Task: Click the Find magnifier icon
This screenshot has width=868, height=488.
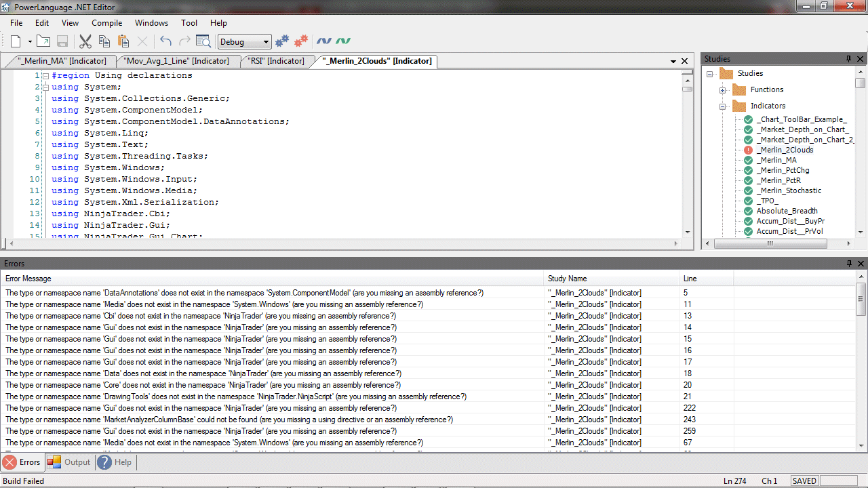Action: point(203,41)
